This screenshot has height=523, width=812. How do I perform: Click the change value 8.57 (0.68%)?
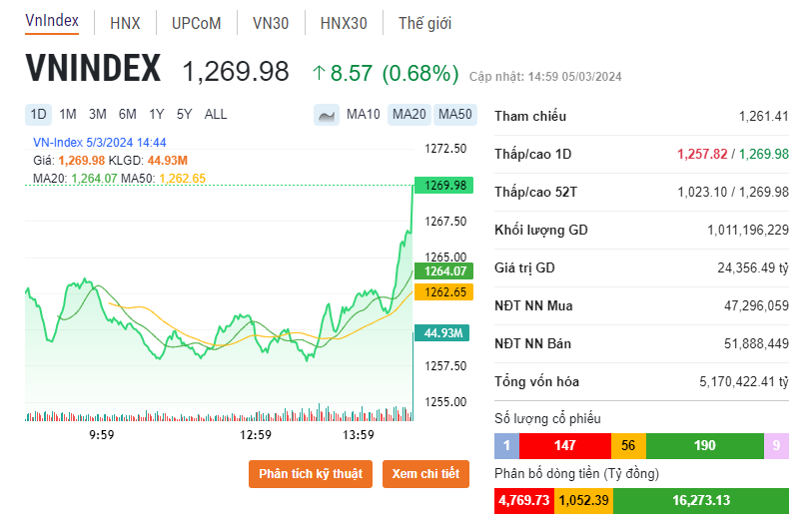point(386,73)
